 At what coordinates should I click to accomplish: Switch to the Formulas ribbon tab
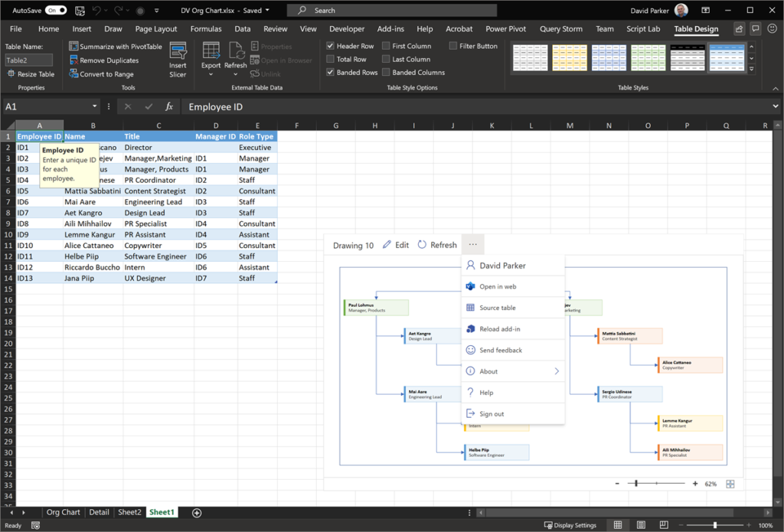[x=205, y=28]
